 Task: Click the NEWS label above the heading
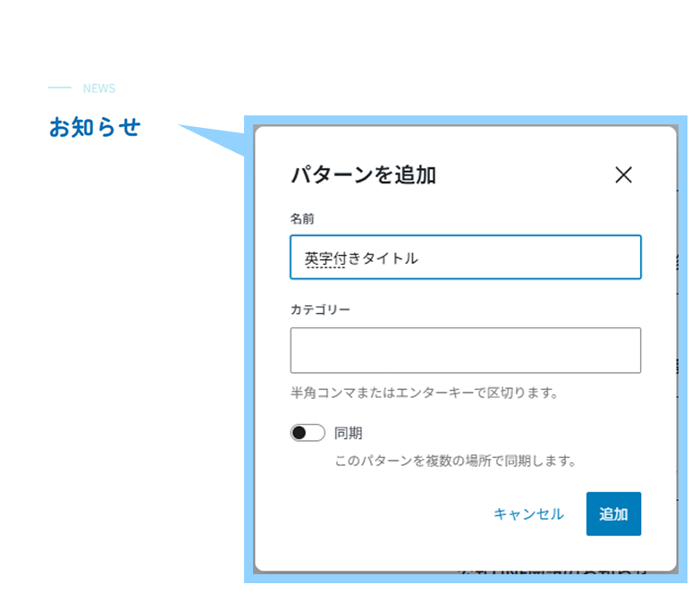pos(99,88)
